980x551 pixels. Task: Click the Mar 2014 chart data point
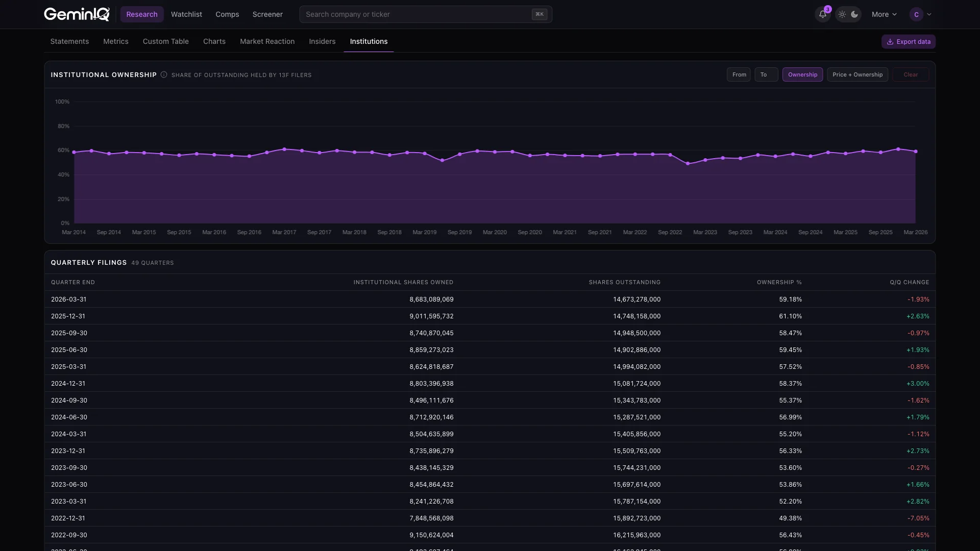74,152
